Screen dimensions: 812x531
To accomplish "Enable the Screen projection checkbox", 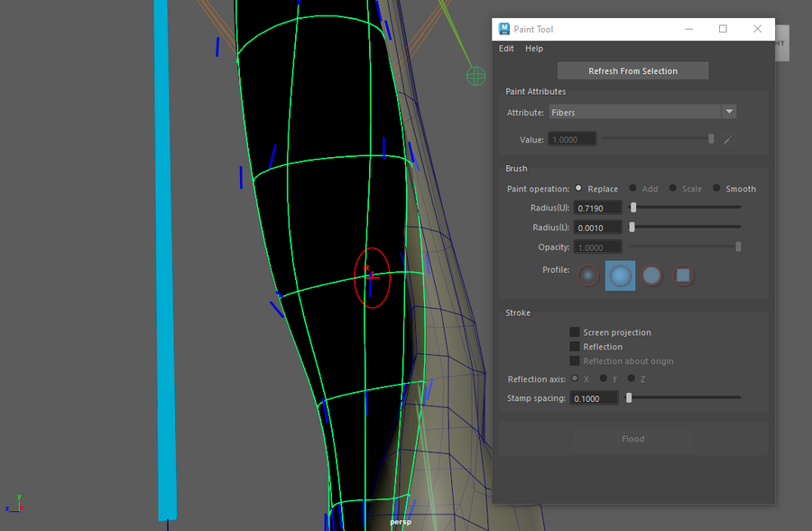I will (x=575, y=332).
